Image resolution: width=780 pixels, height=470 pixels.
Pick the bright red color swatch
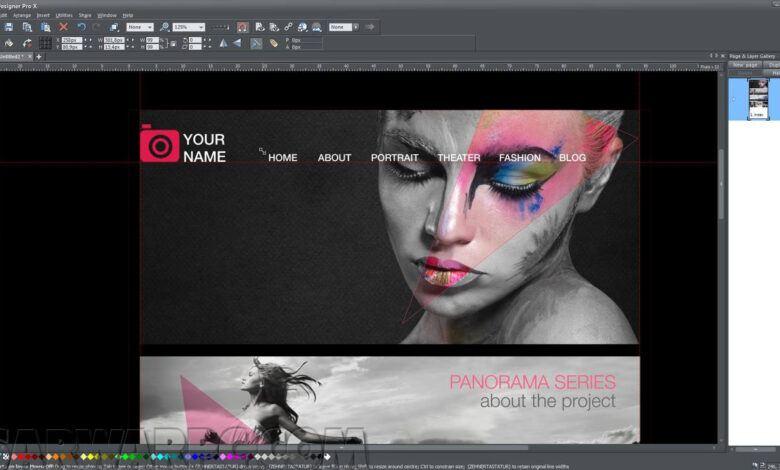coord(21,456)
